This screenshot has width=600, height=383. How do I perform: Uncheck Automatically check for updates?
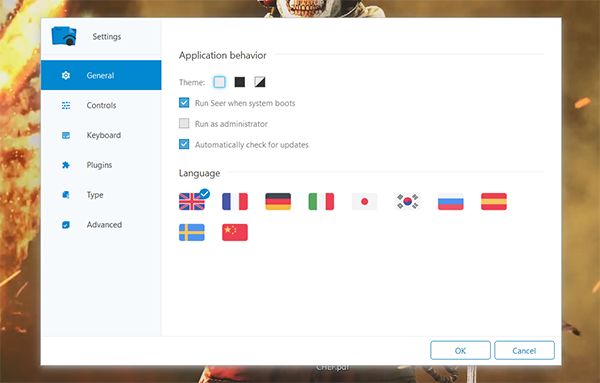coord(184,144)
